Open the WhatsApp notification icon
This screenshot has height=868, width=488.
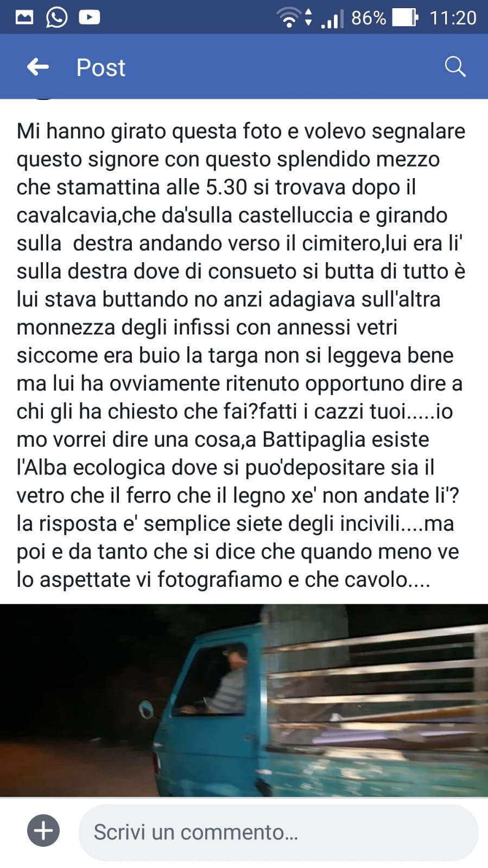pyautogui.click(x=56, y=17)
